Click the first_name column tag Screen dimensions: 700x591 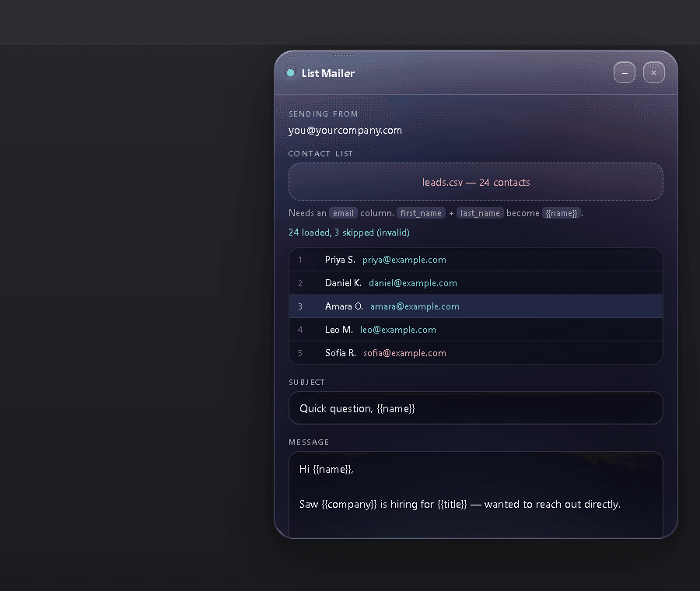421,213
